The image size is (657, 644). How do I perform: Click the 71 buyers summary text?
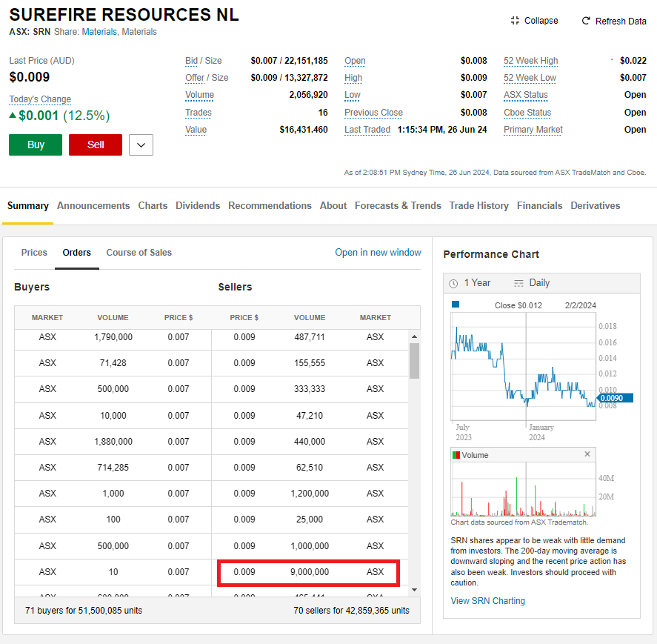click(84, 611)
